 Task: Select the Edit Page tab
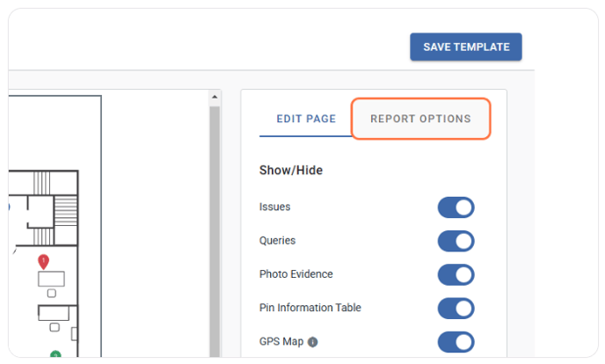click(x=306, y=119)
